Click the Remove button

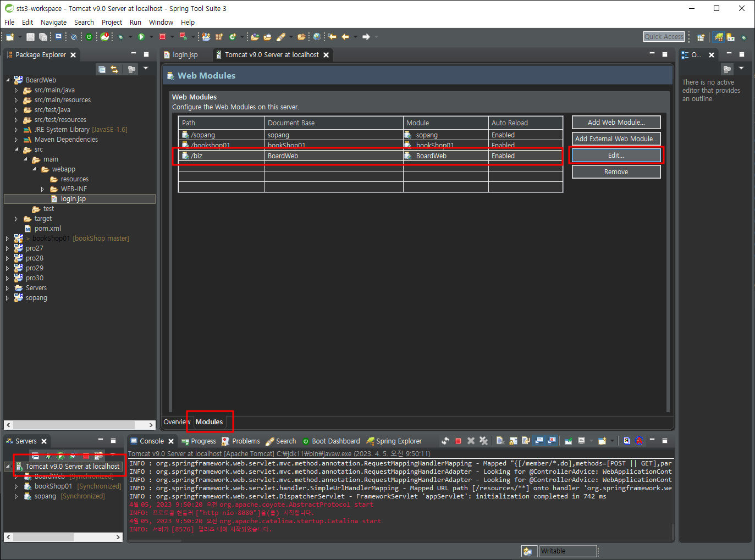pyautogui.click(x=616, y=172)
